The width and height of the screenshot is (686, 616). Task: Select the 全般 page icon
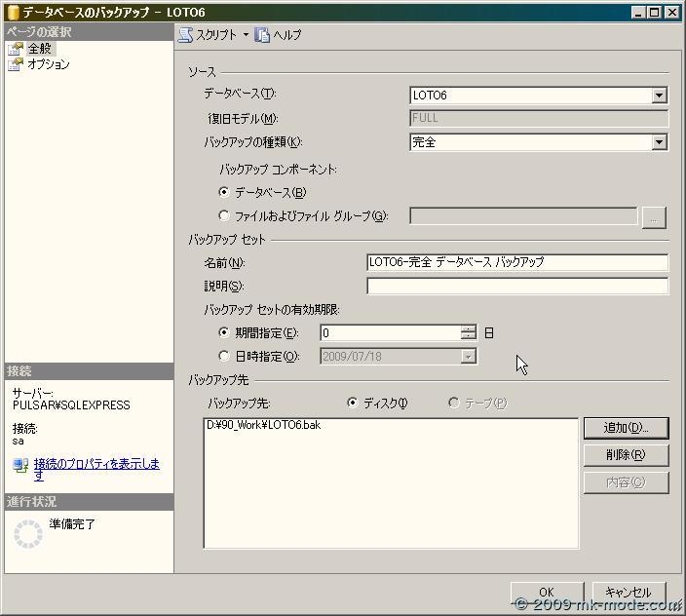point(15,49)
